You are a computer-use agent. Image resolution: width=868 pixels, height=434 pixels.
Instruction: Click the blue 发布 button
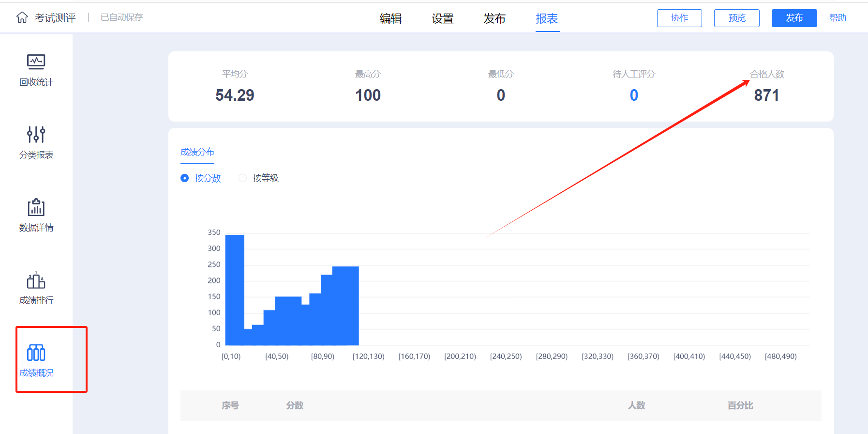coord(794,18)
